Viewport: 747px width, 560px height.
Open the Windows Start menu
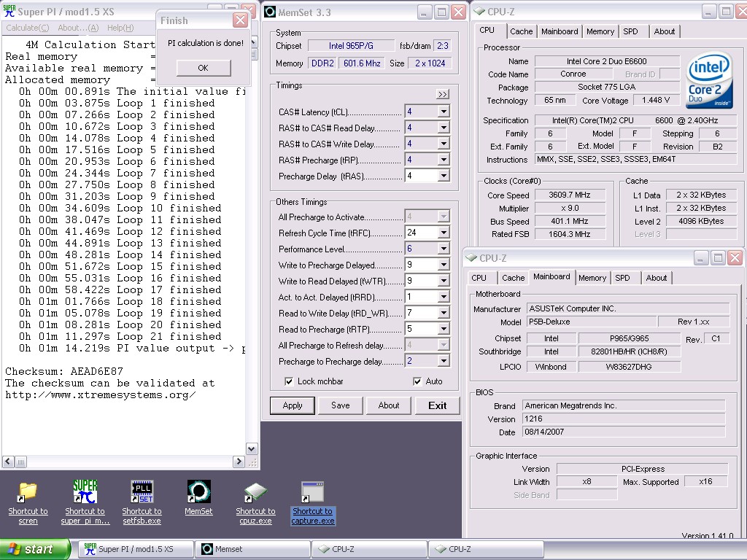pyautogui.click(x=35, y=549)
